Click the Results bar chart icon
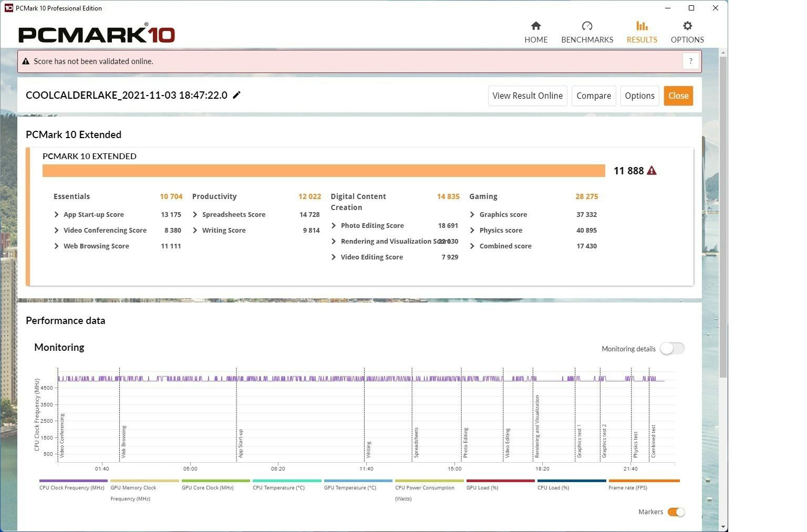This screenshot has width=807, height=532. pos(642,26)
